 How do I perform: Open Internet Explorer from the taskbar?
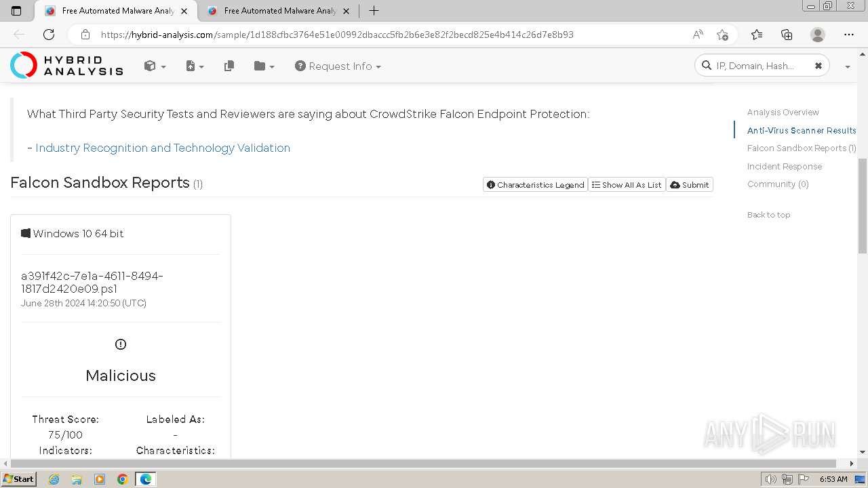pos(54,479)
